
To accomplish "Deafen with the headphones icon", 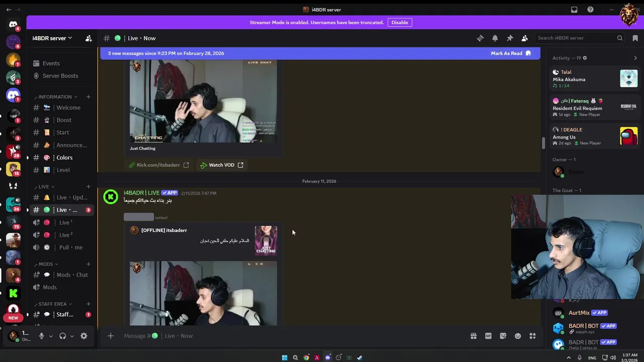I will (63, 336).
